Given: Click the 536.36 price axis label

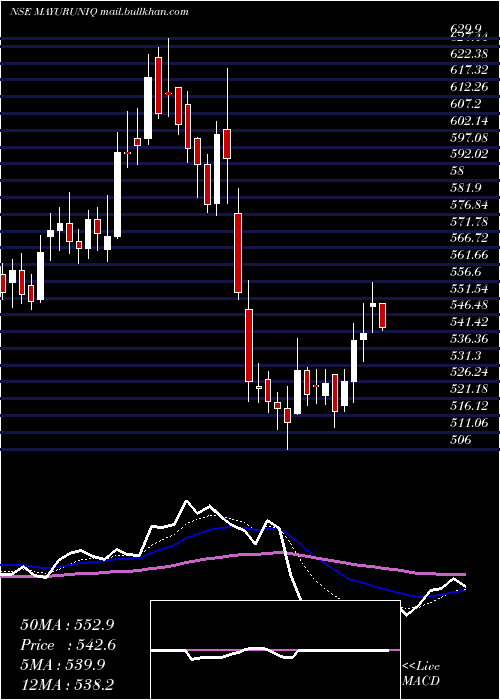Looking at the screenshot, I should [469, 339].
